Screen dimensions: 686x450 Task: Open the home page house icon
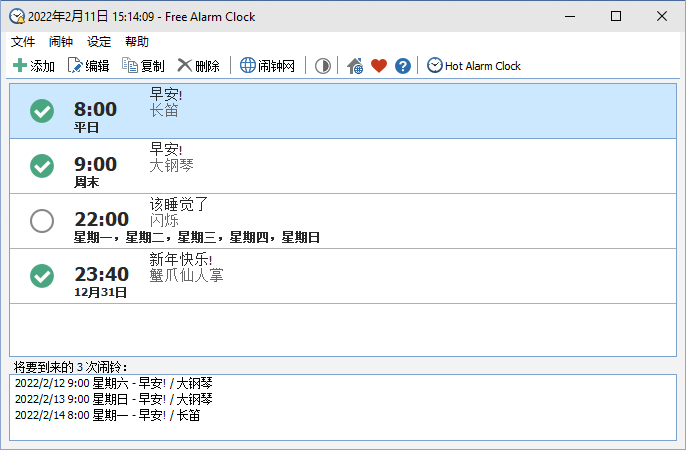pos(355,66)
